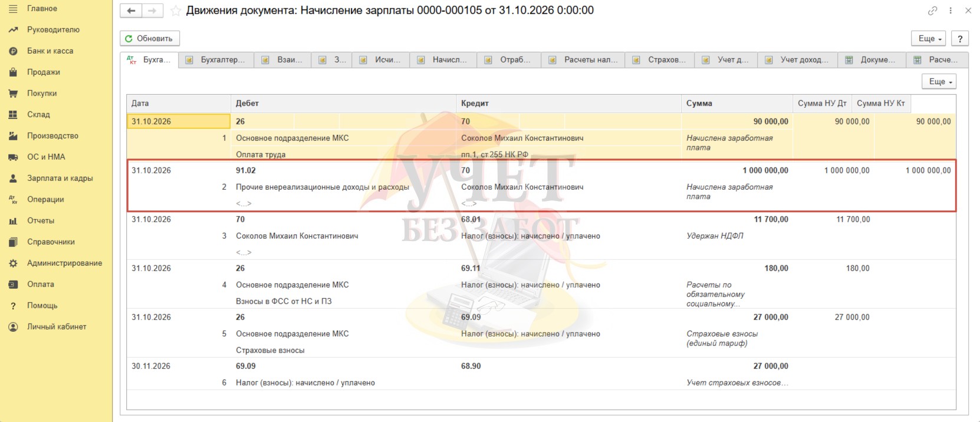The image size is (980, 422).
Task: Switch to the Расчеты нал... tab
Action: [x=584, y=60]
